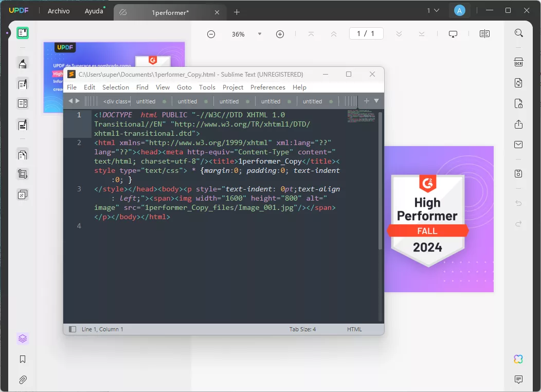Open the Edit PDF tool
Image resolution: width=541 pixels, height=392 pixels.
(23, 82)
